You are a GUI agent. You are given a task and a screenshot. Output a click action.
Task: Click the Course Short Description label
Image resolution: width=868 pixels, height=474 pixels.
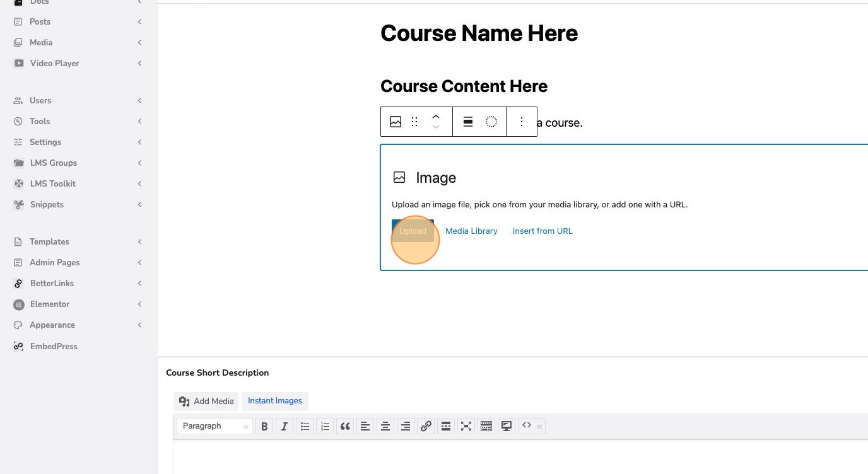(218, 373)
